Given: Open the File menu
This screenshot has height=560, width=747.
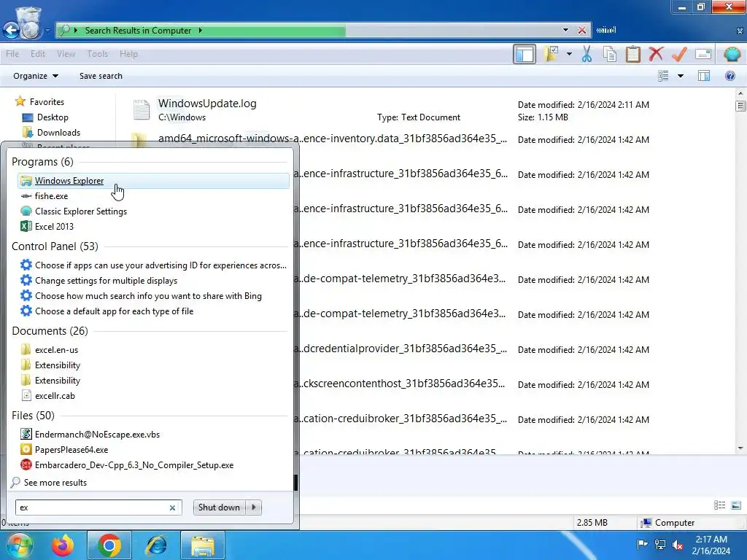Looking at the screenshot, I should click(x=12, y=54).
